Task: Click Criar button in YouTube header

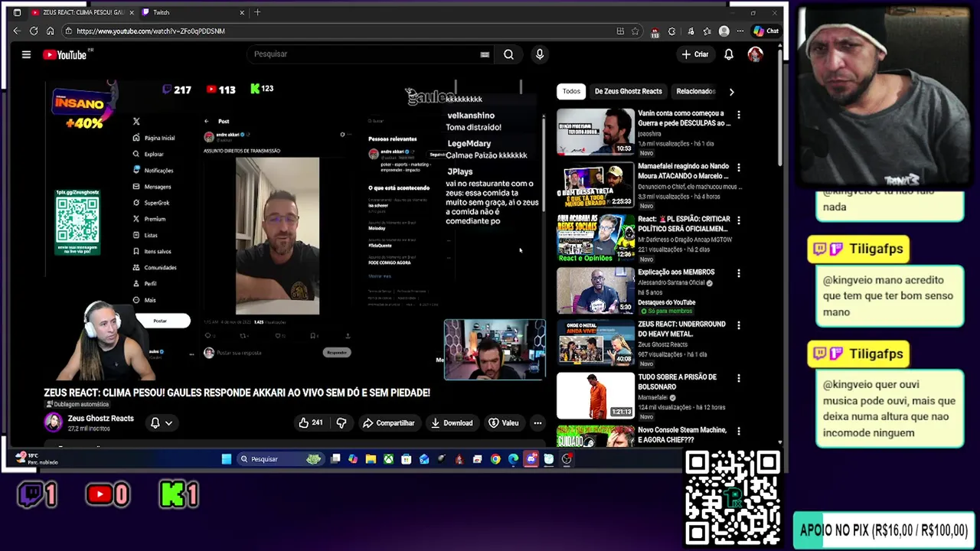Action: coord(695,54)
